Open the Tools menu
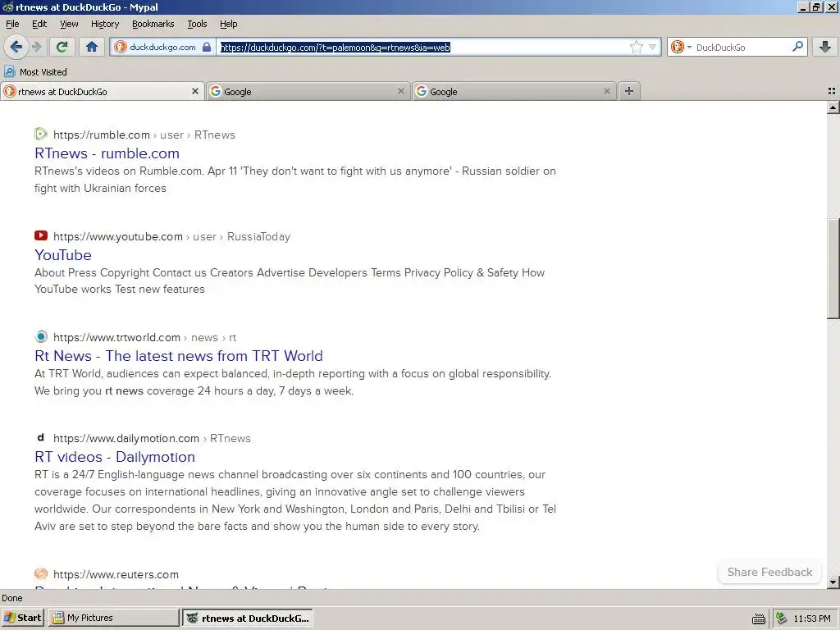This screenshot has width=840, height=630. tap(197, 24)
